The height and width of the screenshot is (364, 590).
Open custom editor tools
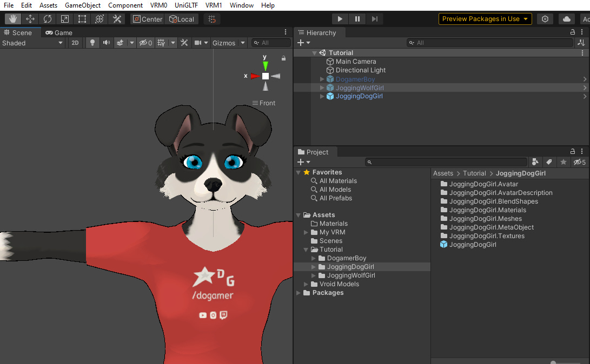(x=117, y=19)
